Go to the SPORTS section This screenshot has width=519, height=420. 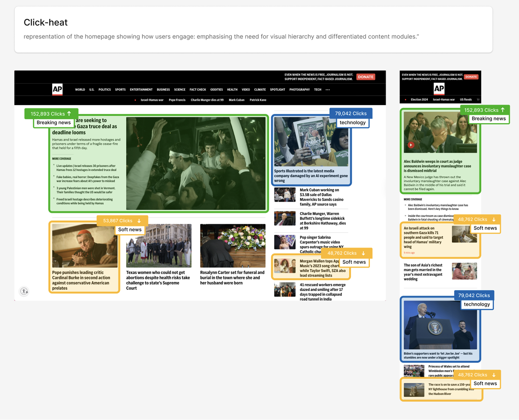click(120, 90)
